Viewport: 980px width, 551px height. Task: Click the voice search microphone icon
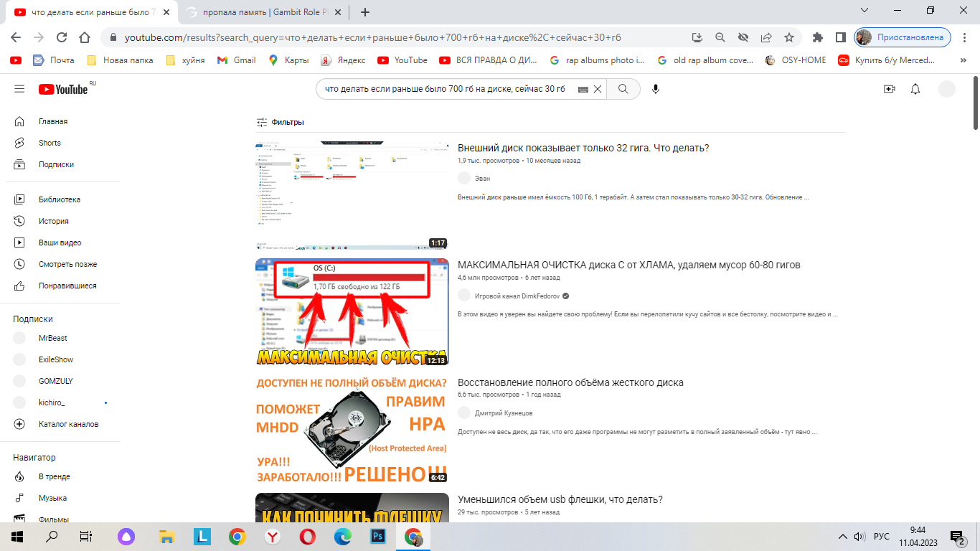pos(655,89)
